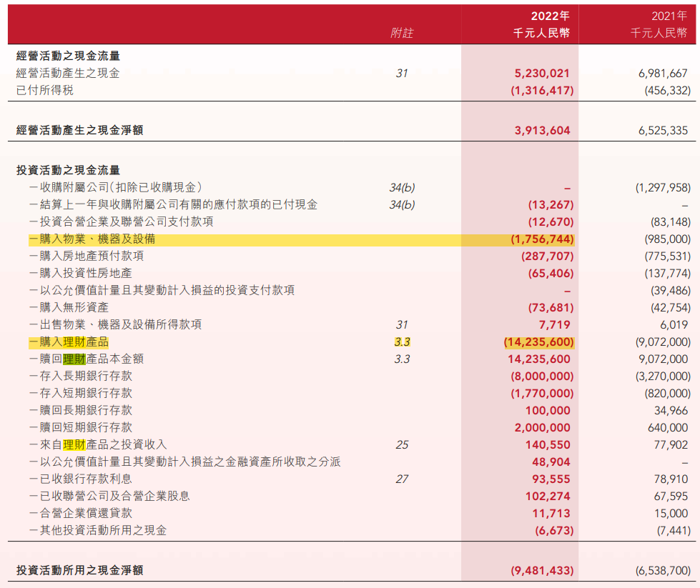Screen dimensions: 700x588
Task: Click the 2022年 column header
Action: tap(550, 16)
